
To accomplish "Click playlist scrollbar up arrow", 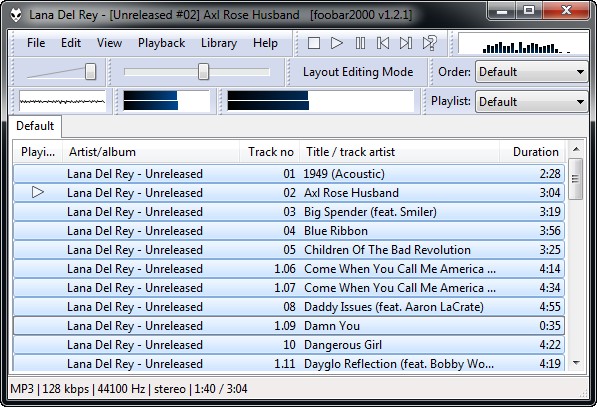I will coord(576,149).
